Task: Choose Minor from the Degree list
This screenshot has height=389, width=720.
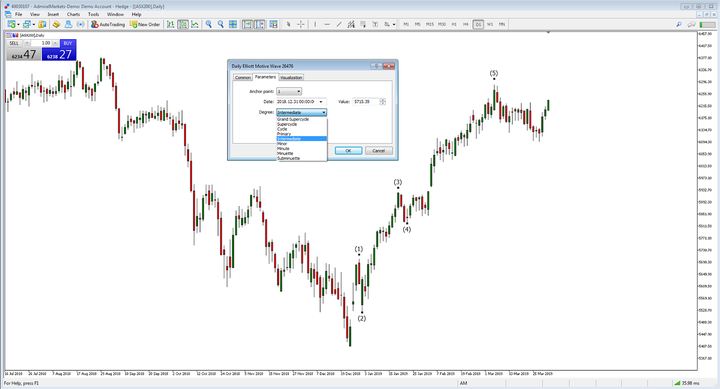Action: pyautogui.click(x=302, y=144)
